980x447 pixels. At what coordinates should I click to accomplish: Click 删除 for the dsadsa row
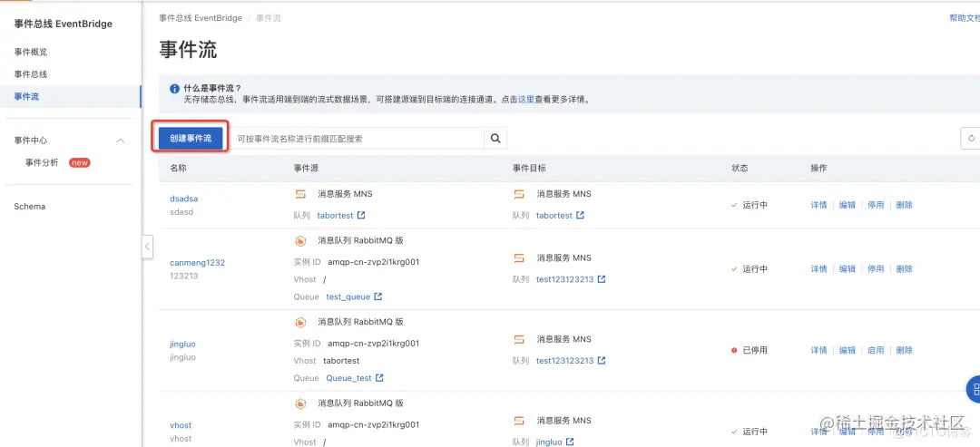click(x=905, y=205)
